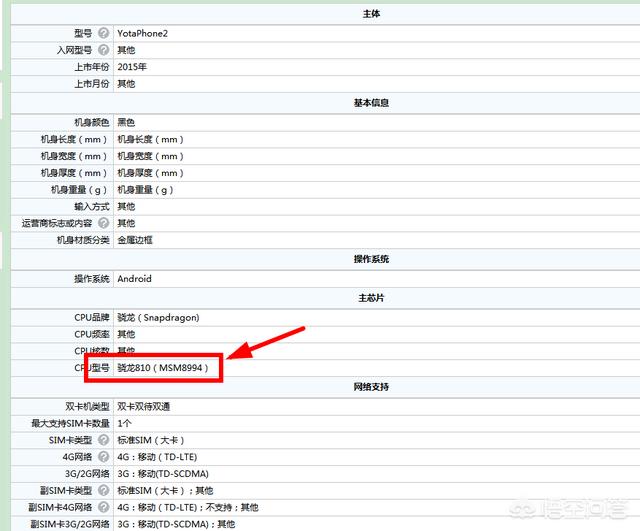640x531 pixels.
Task: Open the help tooltip for 4G网络
Action: pyautogui.click(x=104, y=457)
